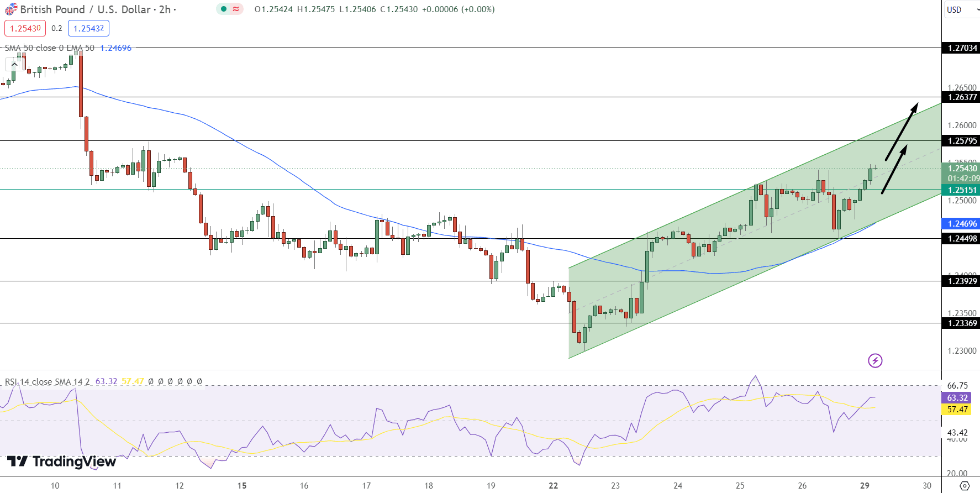Click the current price 1.25430 countdown label

coord(962,174)
